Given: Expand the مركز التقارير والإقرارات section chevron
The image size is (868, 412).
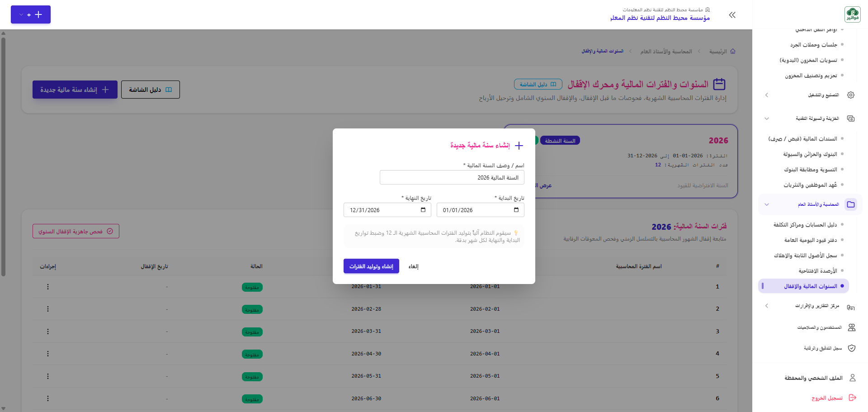Looking at the screenshot, I should point(767,306).
